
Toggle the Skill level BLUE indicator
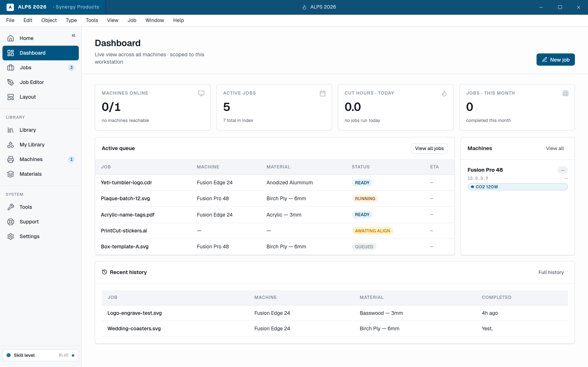(x=41, y=355)
